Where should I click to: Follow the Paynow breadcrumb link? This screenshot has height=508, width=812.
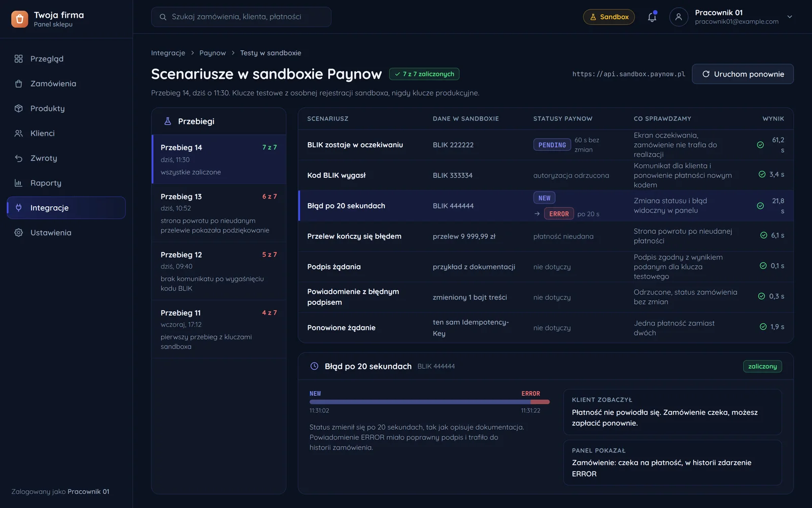(x=213, y=53)
